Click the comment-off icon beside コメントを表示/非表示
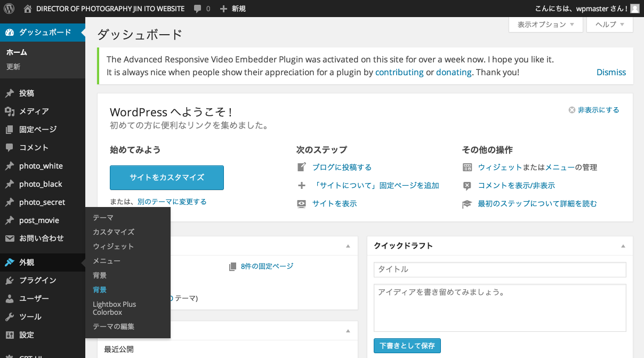This screenshot has height=358, width=644. pyautogui.click(x=468, y=185)
